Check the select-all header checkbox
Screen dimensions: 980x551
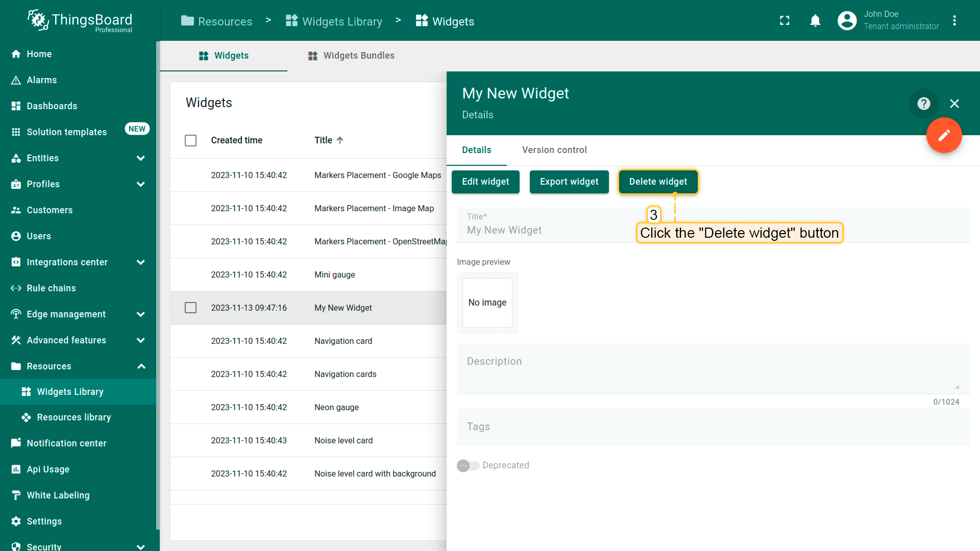pos(190,140)
